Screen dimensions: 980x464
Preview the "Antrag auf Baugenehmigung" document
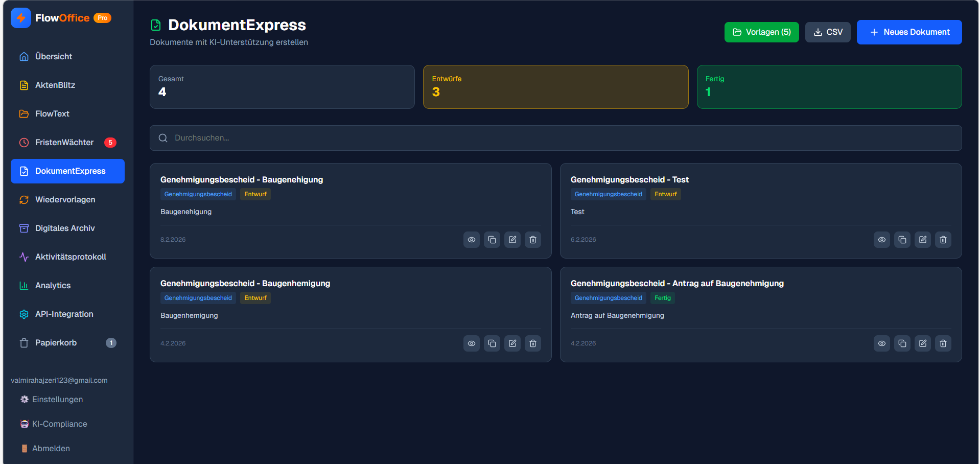[x=881, y=343]
